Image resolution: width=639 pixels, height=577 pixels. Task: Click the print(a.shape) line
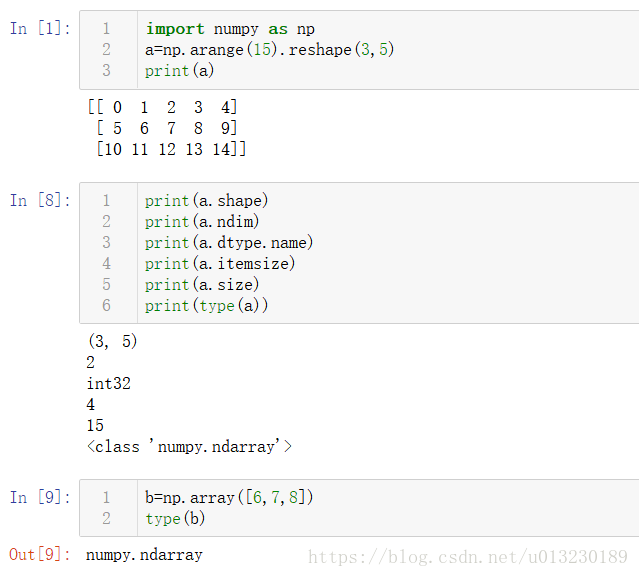tap(207, 200)
